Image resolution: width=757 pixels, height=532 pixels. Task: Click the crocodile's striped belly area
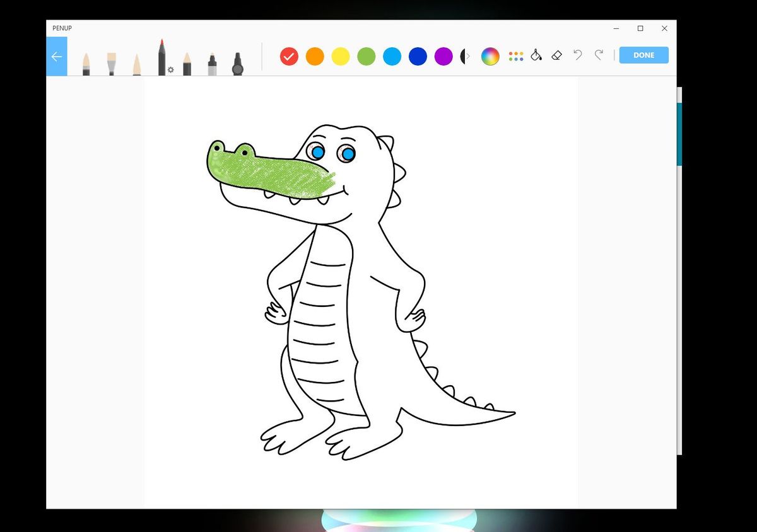pos(322,321)
